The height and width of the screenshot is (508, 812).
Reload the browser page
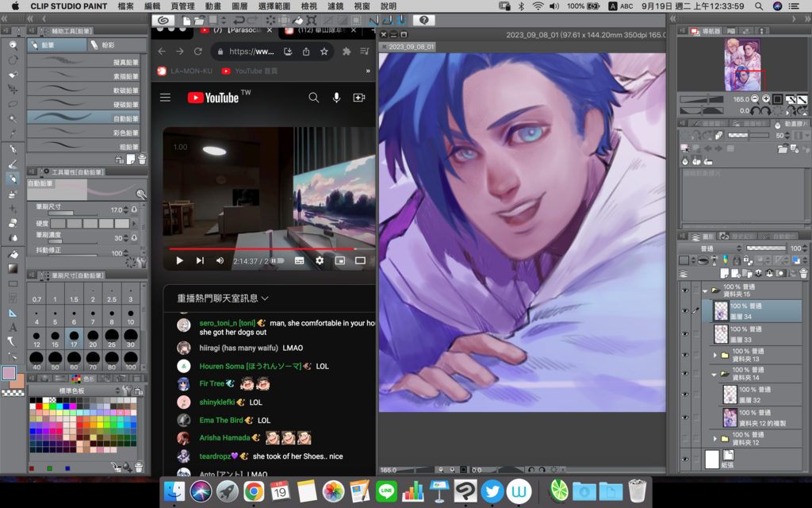click(x=197, y=52)
